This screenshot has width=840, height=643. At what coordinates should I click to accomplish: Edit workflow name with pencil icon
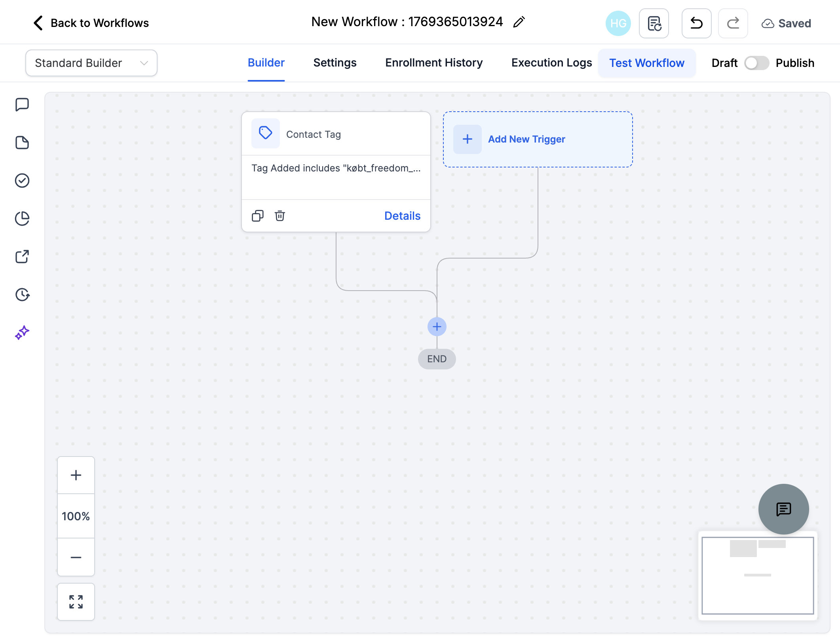coord(519,22)
